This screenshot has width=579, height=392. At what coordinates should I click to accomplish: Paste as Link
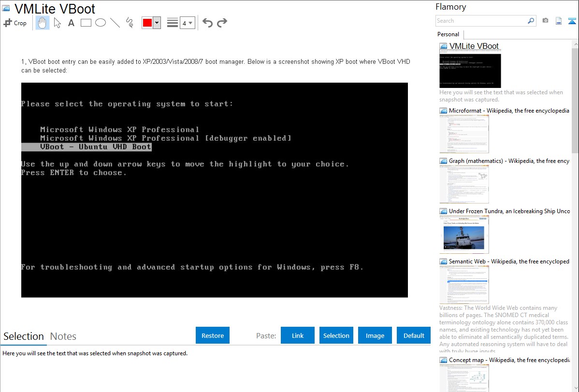click(x=298, y=335)
